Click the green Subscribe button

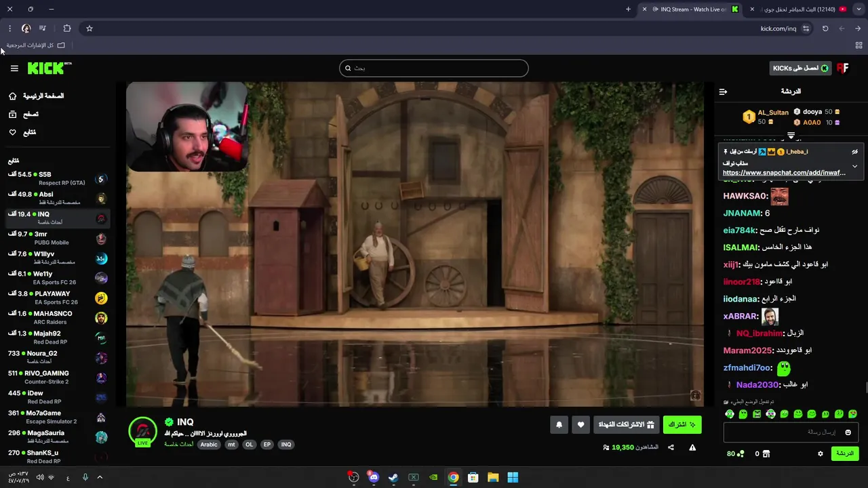(682, 424)
